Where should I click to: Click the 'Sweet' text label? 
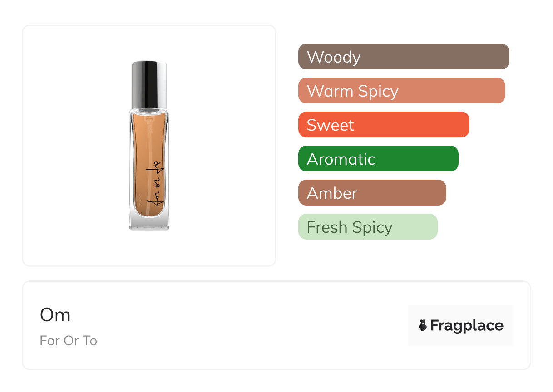tap(330, 125)
